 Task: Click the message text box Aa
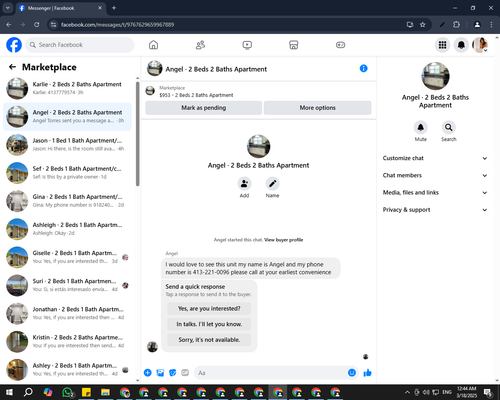point(270,373)
